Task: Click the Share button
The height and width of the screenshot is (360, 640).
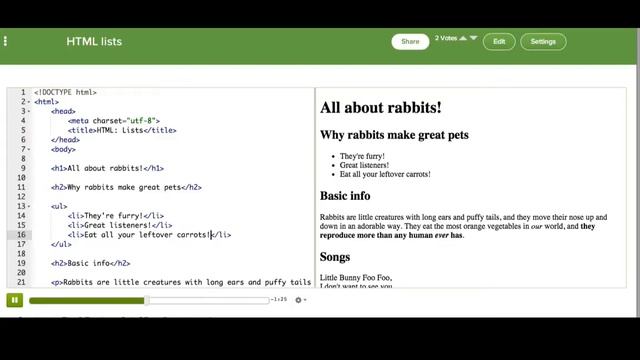Action: [410, 42]
